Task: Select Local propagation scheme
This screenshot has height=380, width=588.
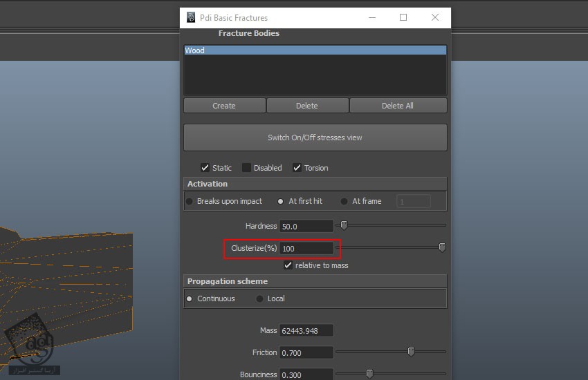Action: tap(260, 298)
